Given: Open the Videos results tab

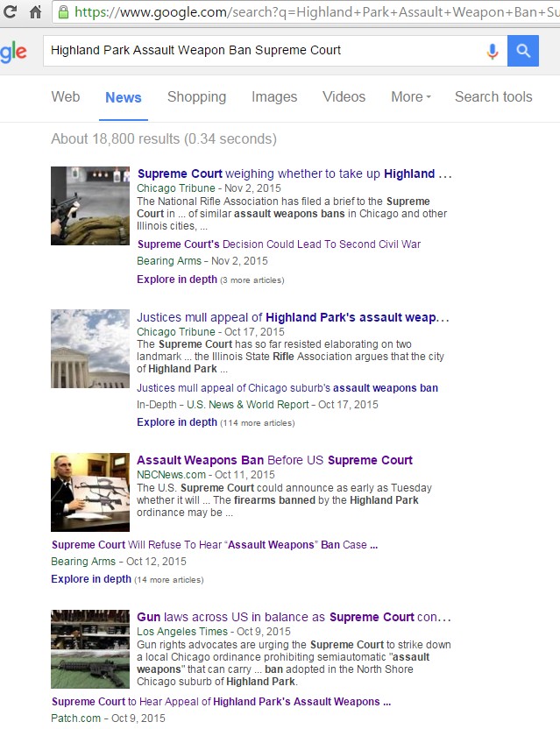Looking at the screenshot, I should tap(344, 96).
